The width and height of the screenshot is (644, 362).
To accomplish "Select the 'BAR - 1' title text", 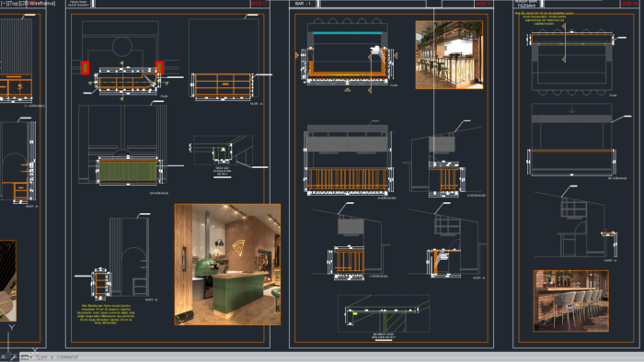I will (303, 4).
